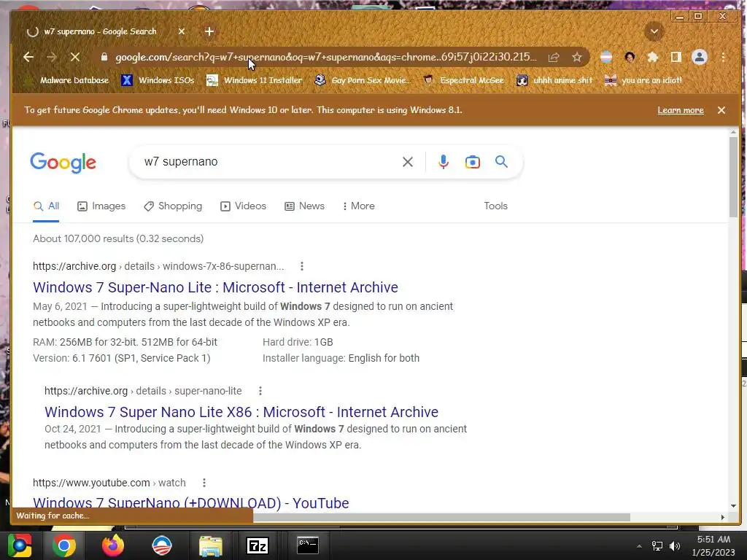
Task: Open options for windows-7x-86-supernan result
Action: [301, 266]
